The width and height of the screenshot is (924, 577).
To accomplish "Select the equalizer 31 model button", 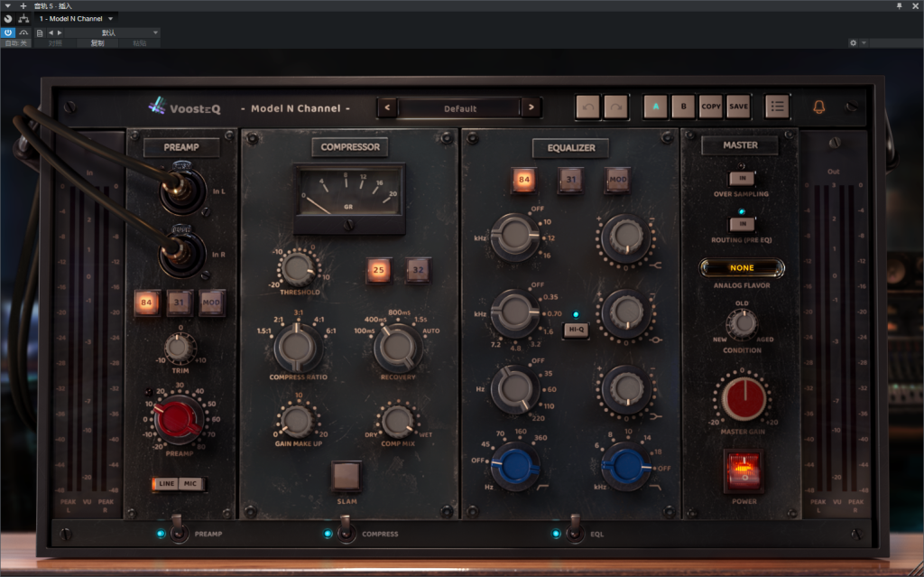I will pos(571,180).
